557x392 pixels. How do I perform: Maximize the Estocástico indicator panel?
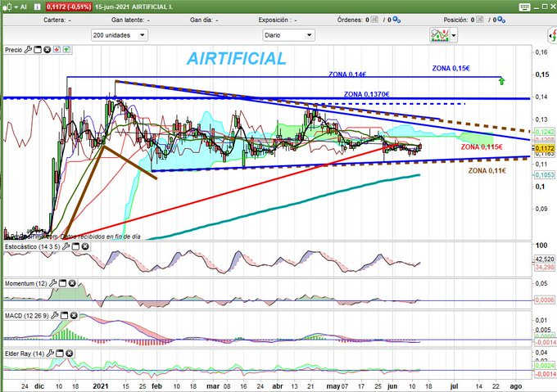[75, 246]
